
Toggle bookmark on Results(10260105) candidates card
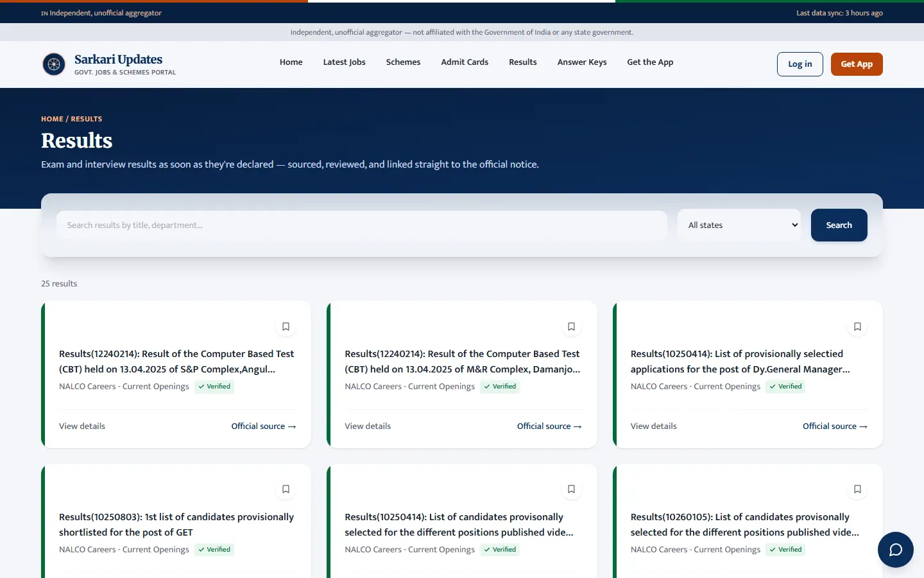(857, 489)
